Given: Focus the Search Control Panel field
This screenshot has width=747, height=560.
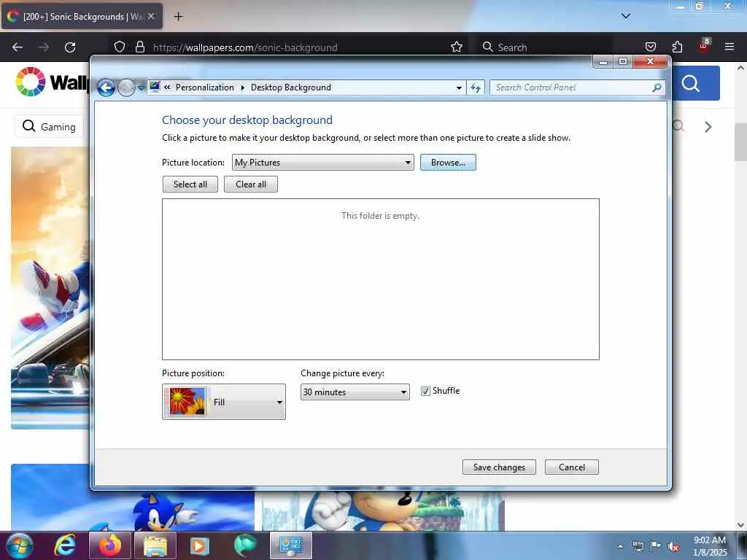Looking at the screenshot, I should coord(572,87).
